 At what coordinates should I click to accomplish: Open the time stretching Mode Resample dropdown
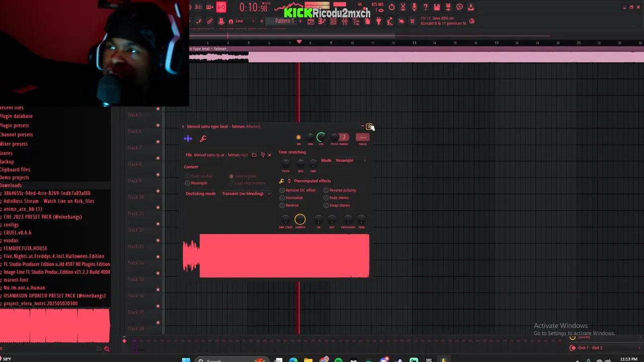[350, 160]
